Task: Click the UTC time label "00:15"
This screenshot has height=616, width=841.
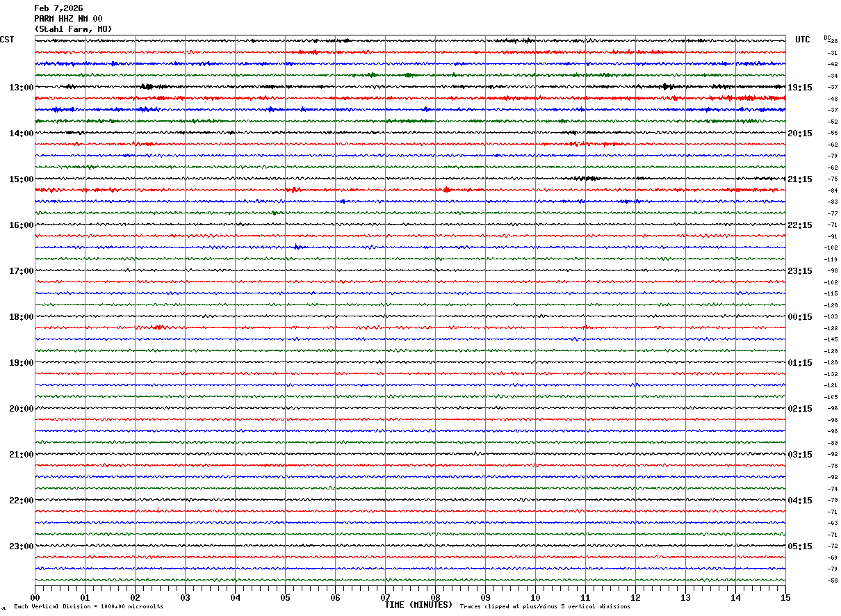Action: click(x=800, y=317)
